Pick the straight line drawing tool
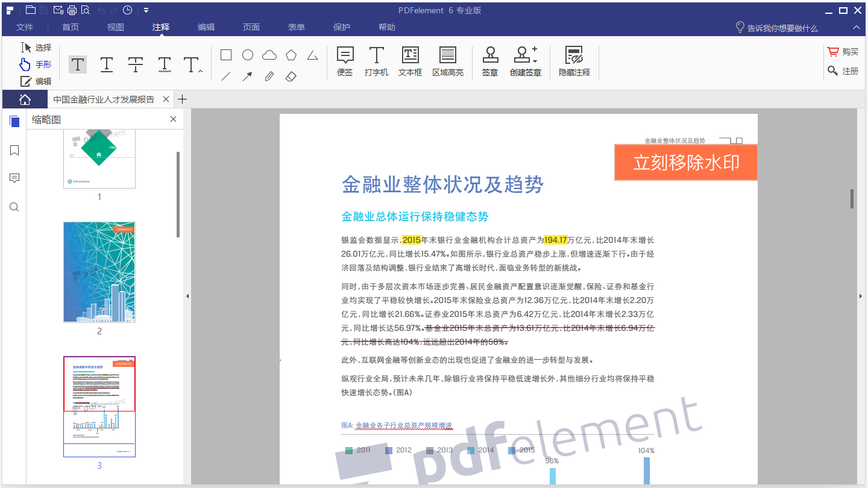Screen dimensions: 868x488 coord(226,77)
